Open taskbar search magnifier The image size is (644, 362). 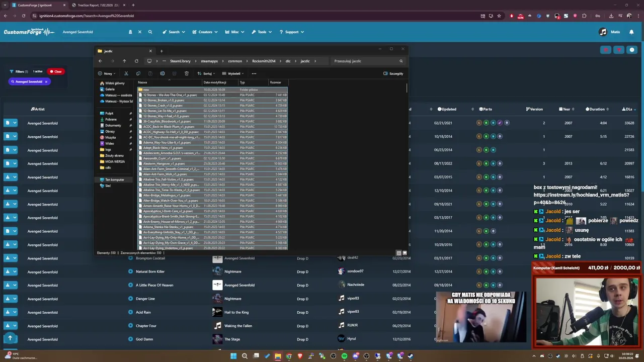tap(245, 356)
